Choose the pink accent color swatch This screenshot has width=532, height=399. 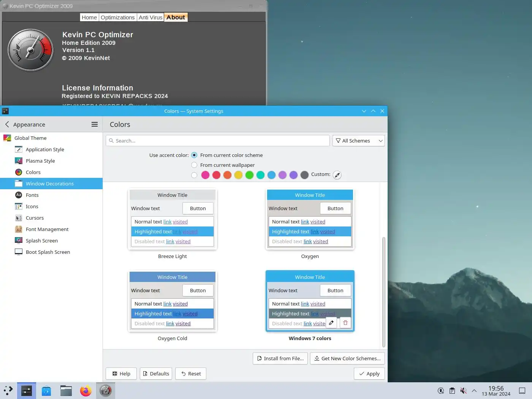point(205,175)
